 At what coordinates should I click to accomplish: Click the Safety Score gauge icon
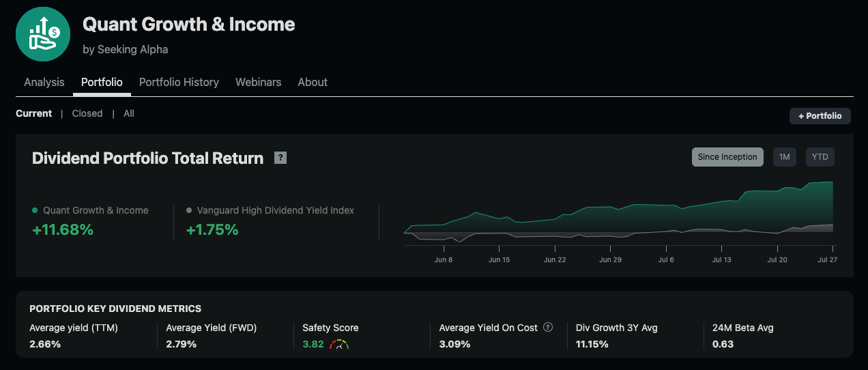click(x=339, y=344)
